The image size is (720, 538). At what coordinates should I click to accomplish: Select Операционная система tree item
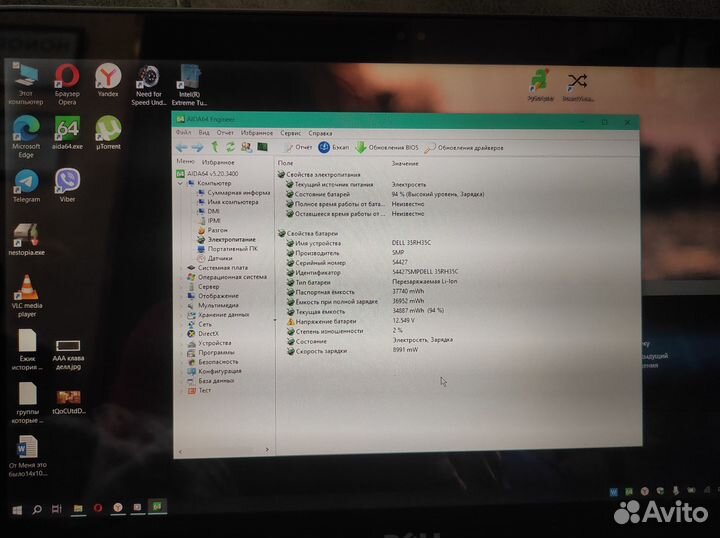point(227,277)
